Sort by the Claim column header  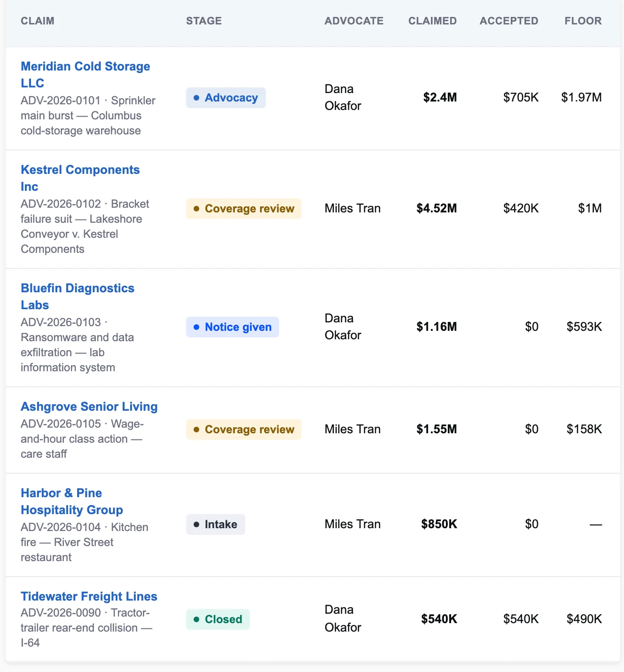(x=38, y=21)
